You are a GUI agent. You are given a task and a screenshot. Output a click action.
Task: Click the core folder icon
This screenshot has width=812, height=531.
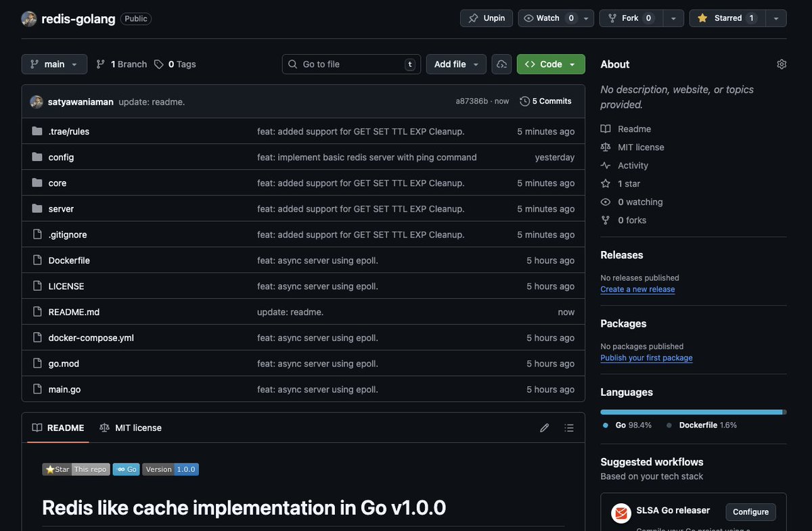pyautogui.click(x=37, y=183)
